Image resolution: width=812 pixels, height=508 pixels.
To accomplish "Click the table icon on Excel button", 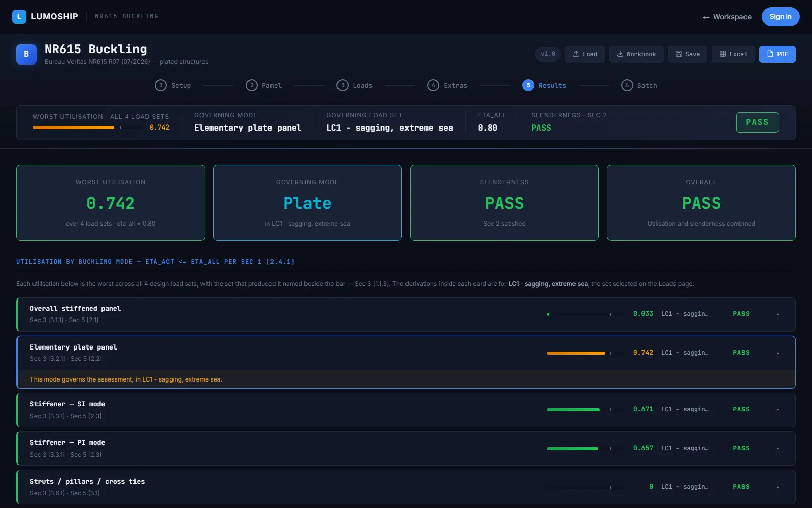I will (x=723, y=54).
